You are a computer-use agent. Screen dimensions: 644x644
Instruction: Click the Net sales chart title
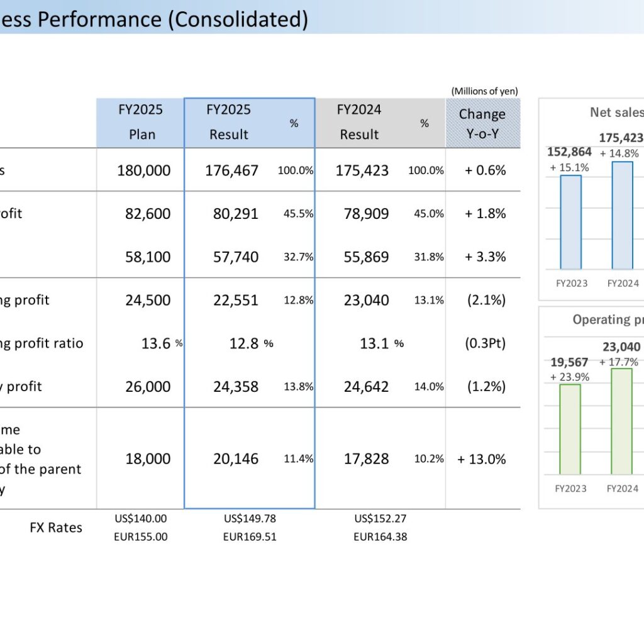tap(616, 112)
